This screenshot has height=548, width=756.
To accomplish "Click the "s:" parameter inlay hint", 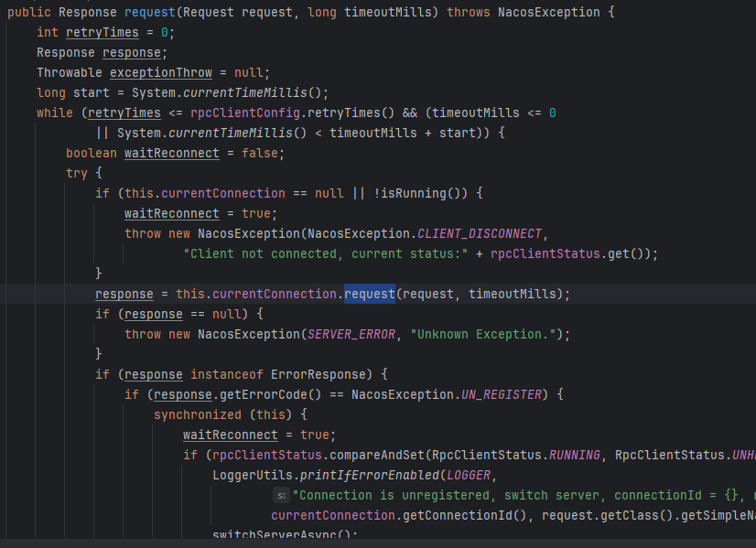I will coord(281,496).
